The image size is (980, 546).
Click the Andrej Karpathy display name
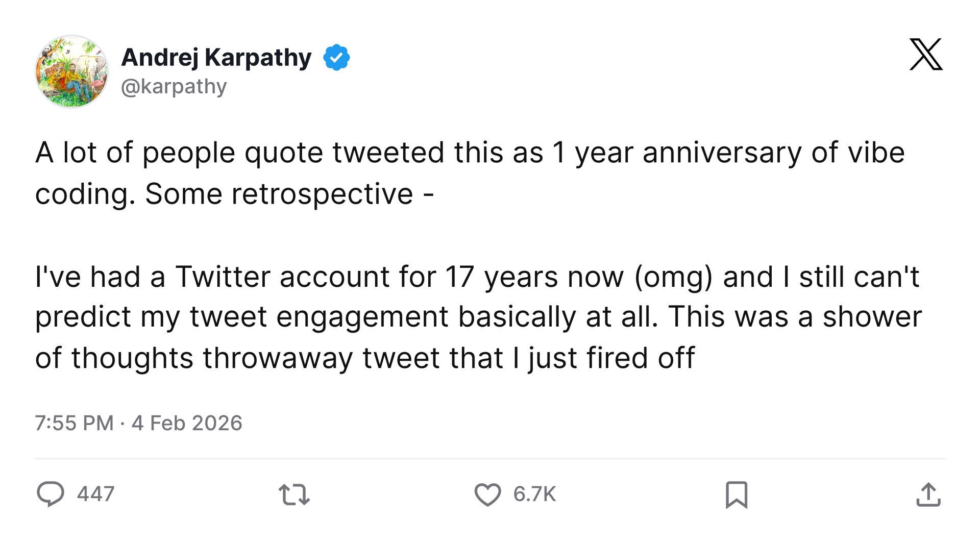point(216,57)
